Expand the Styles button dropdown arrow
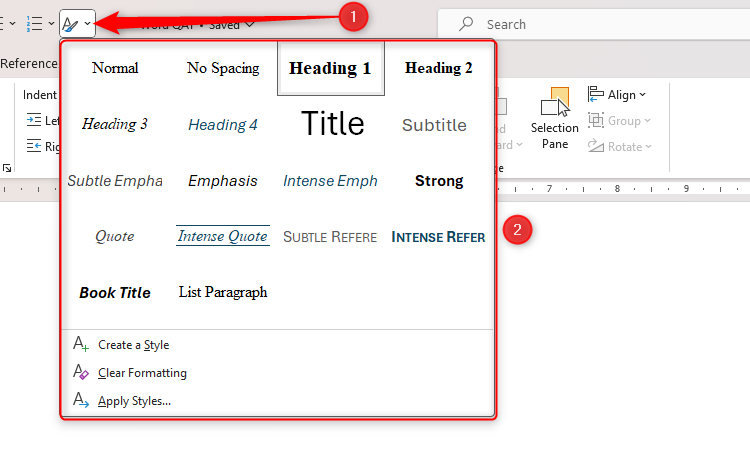The image size is (750, 452). click(x=88, y=23)
